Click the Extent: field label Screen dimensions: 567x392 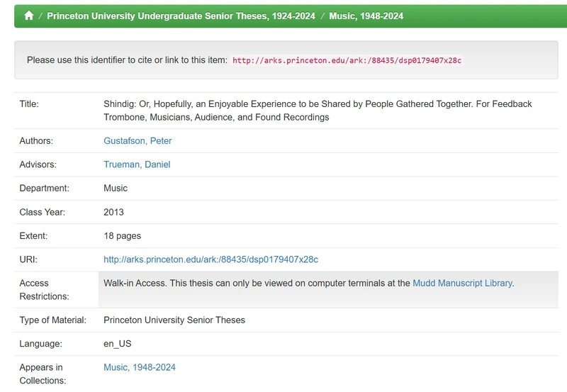[33, 236]
